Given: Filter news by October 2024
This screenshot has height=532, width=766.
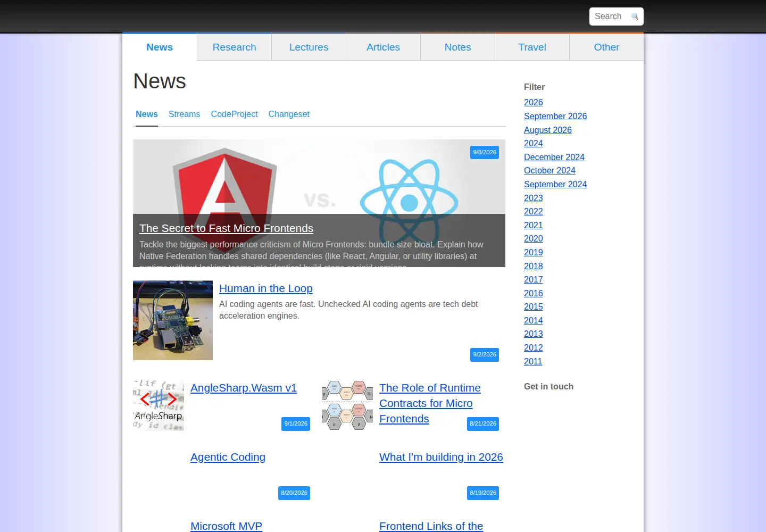Looking at the screenshot, I should [549, 171].
